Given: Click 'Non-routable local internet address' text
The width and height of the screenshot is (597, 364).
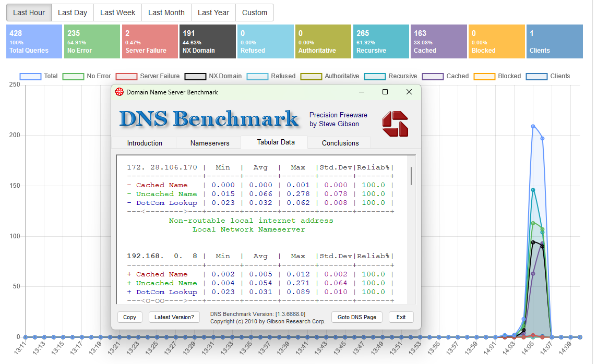Looking at the screenshot, I should (251, 221).
